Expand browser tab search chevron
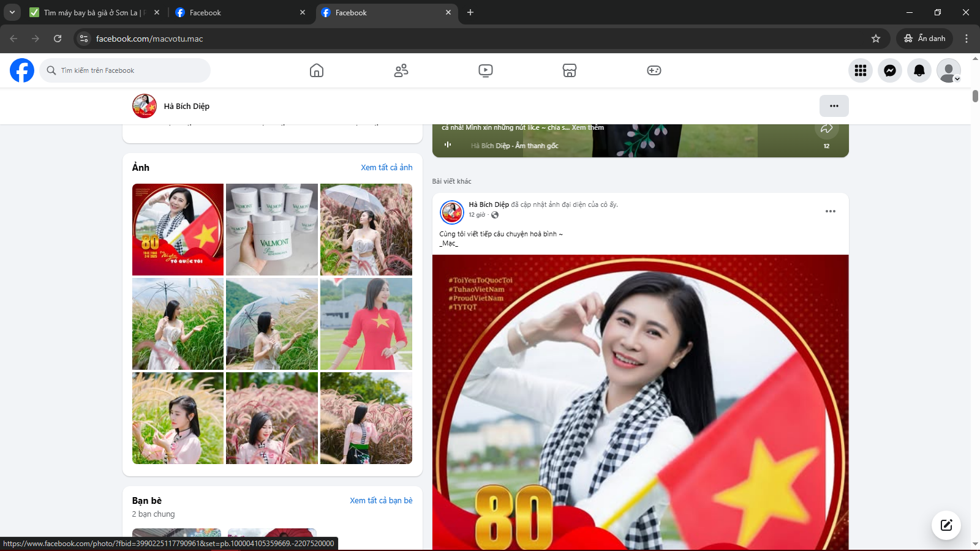 click(12, 12)
